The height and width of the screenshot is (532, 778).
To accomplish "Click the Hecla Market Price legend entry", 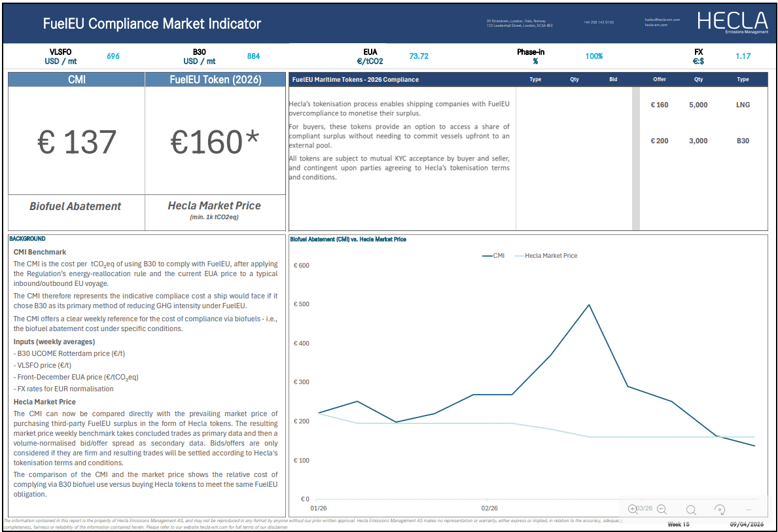I will pyautogui.click(x=546, y=256).
